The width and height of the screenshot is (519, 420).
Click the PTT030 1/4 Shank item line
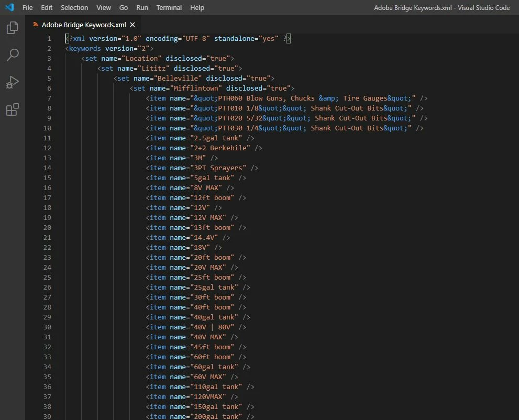[285, 128]
